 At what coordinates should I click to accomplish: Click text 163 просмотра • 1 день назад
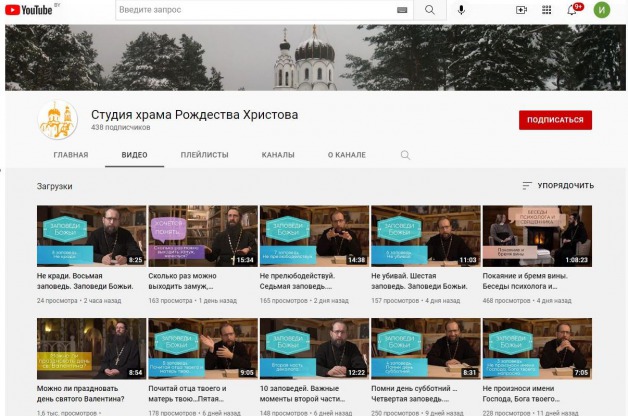pos(193,301)
